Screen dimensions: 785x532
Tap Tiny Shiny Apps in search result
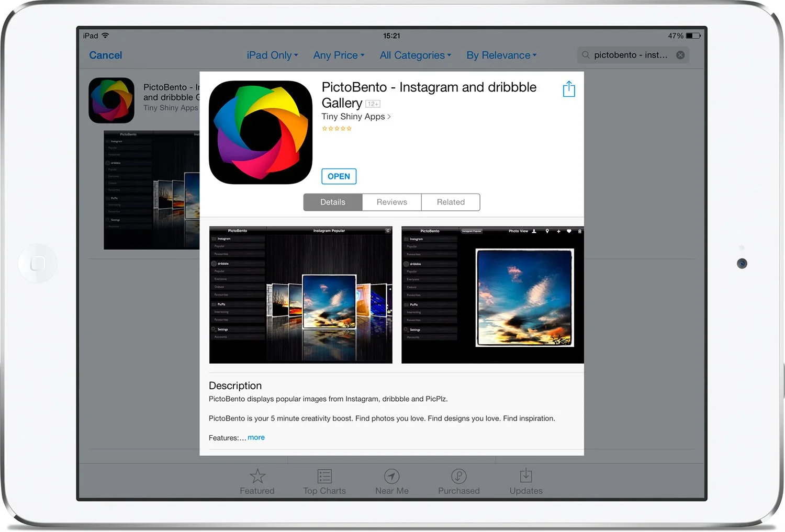(x=171, y=108)
